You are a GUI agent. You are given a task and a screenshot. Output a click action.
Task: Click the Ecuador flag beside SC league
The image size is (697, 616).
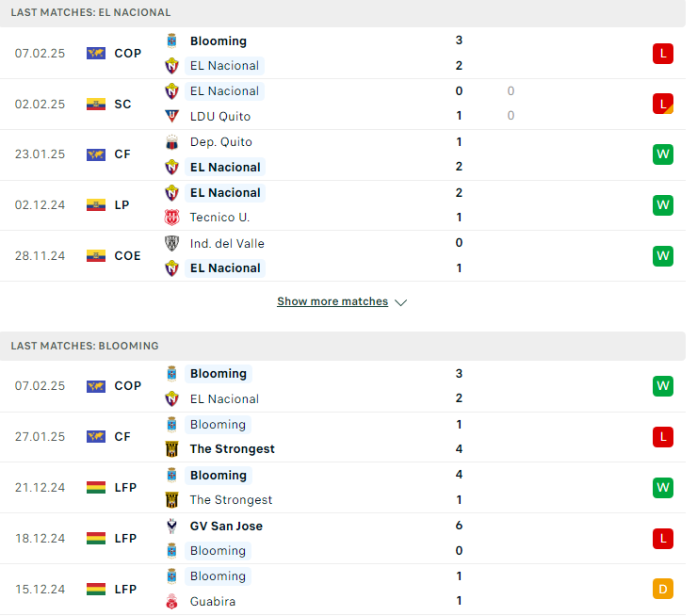pos(96,104)
